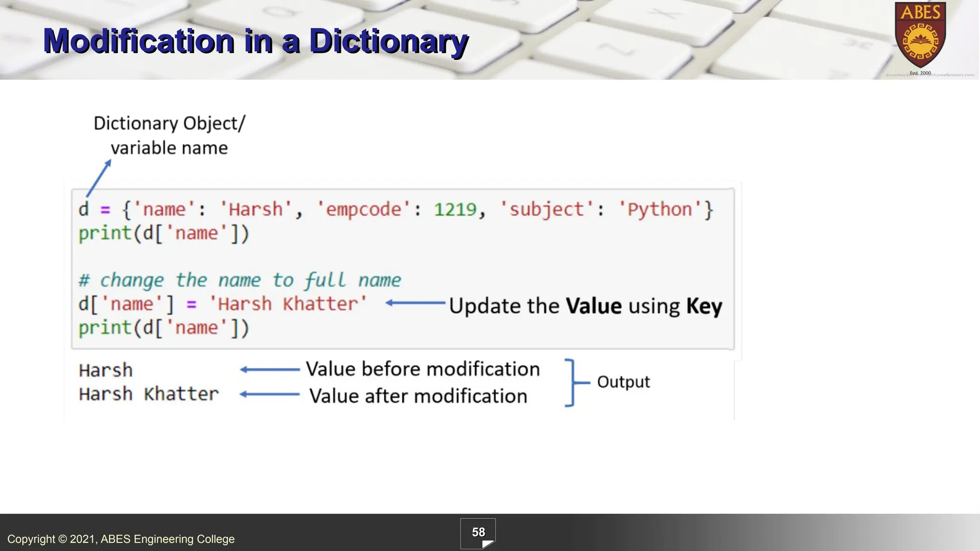Click 'Value before modification' label

[x=423, y=369]
